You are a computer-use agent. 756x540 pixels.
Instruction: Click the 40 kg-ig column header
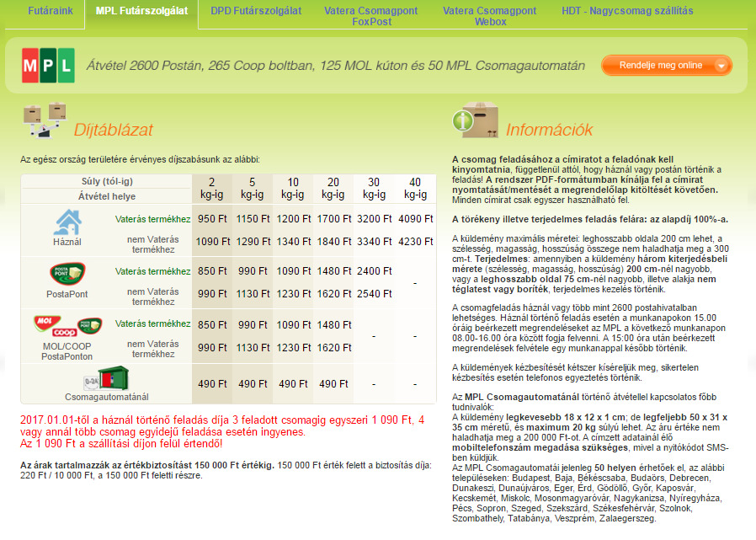(x=415, y=188)
